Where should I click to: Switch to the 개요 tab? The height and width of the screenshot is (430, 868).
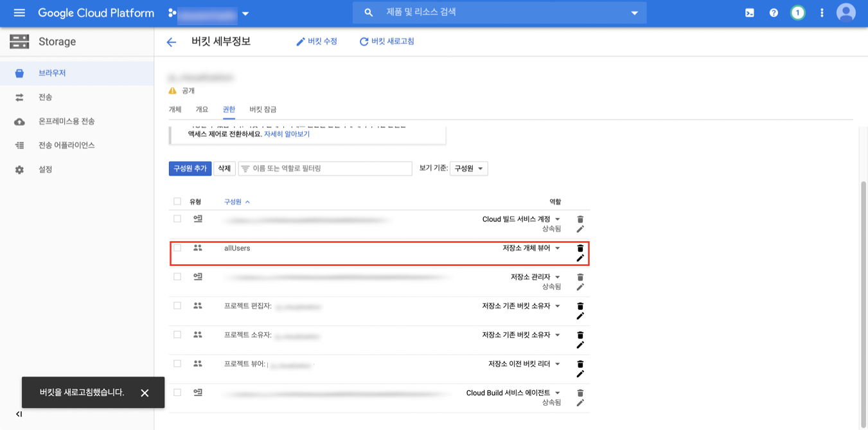pos(202,110)
